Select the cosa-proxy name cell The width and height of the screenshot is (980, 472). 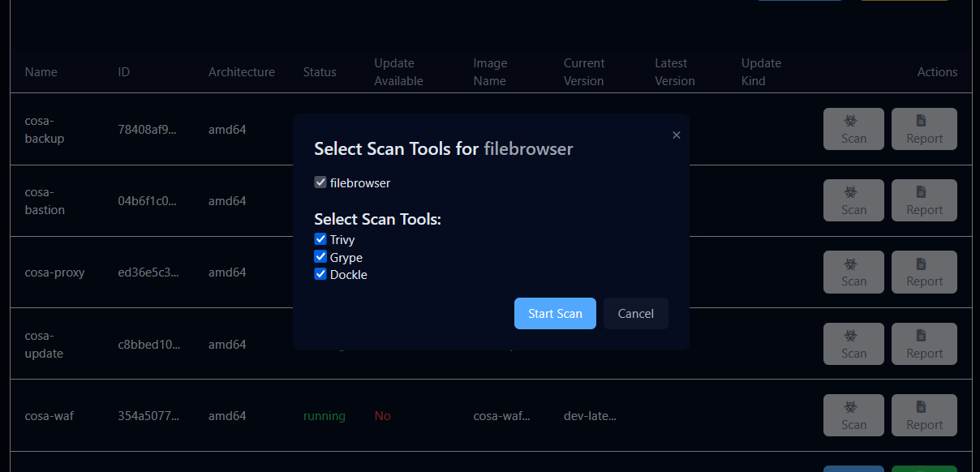point(54,272)
